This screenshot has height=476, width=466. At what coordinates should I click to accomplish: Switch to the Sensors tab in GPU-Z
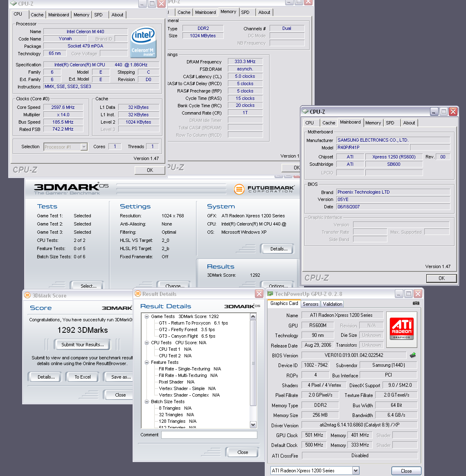[x=311, y=304]
